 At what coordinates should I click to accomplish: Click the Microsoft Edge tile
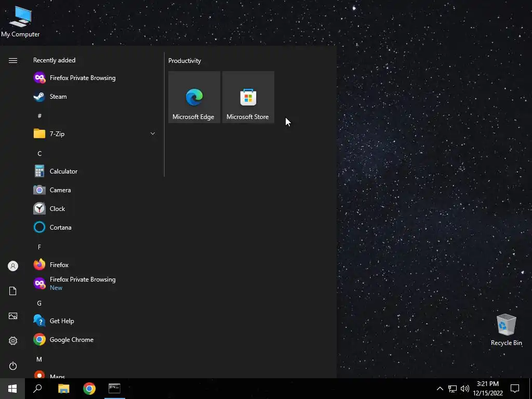pos(194,97)
